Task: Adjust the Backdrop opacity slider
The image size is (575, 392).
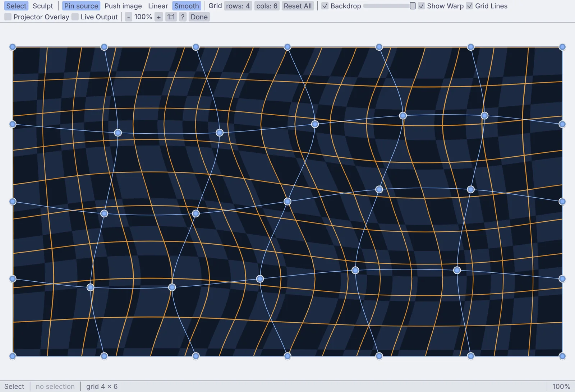Action: click(x=390, y=6)
